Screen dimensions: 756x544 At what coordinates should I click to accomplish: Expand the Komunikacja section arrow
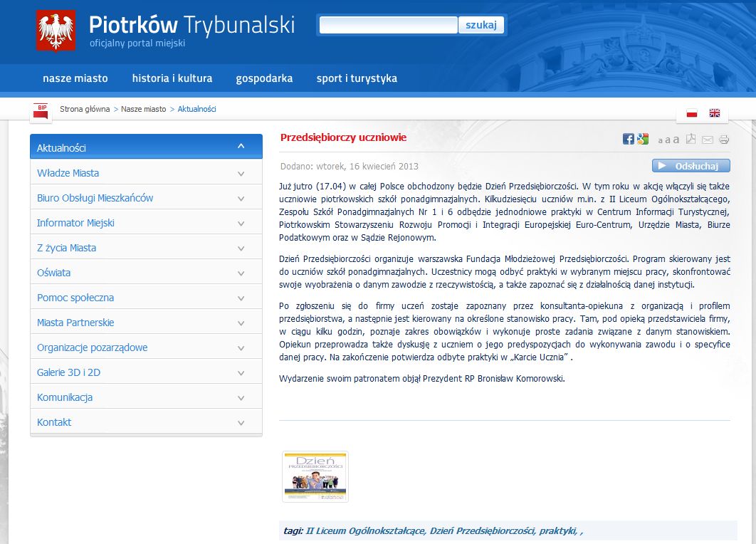[241, 398]
